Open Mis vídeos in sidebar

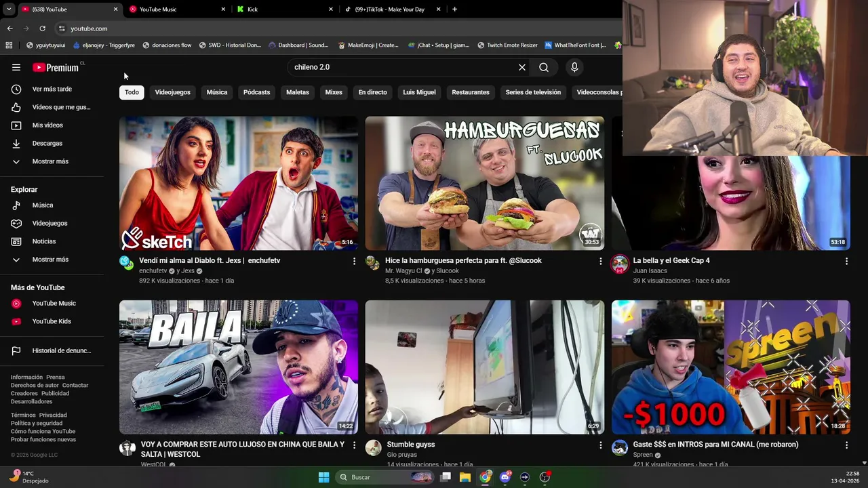(x=52, y=125)
